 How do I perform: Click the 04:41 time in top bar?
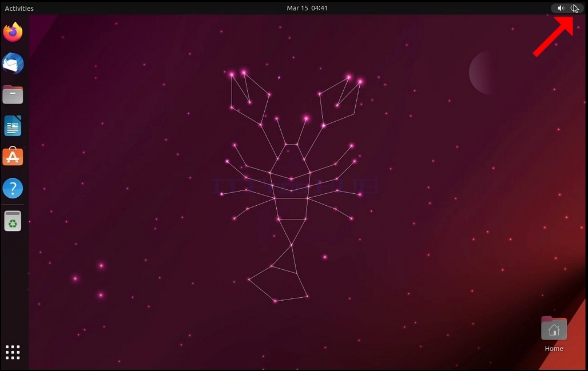(x=319, y=8)
